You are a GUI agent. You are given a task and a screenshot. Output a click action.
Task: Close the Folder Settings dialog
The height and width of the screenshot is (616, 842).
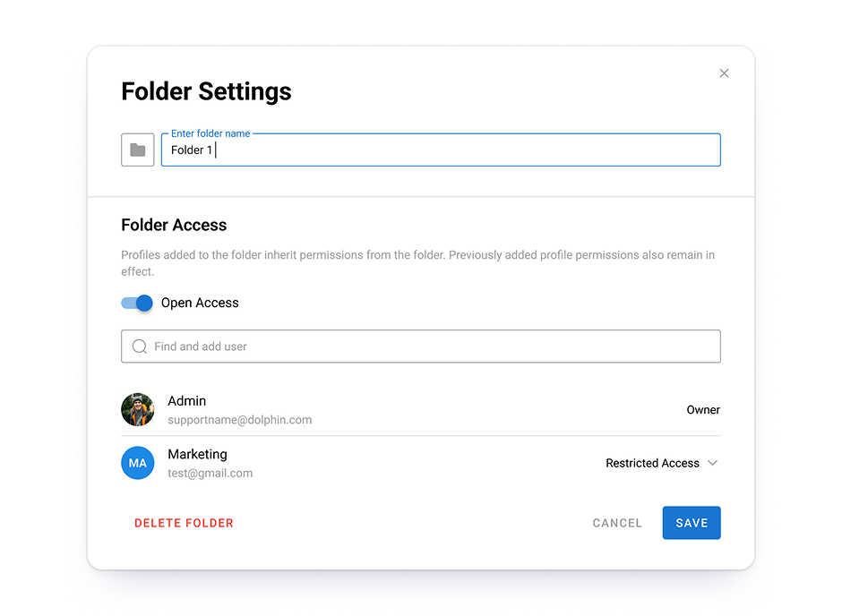point(724,73)
